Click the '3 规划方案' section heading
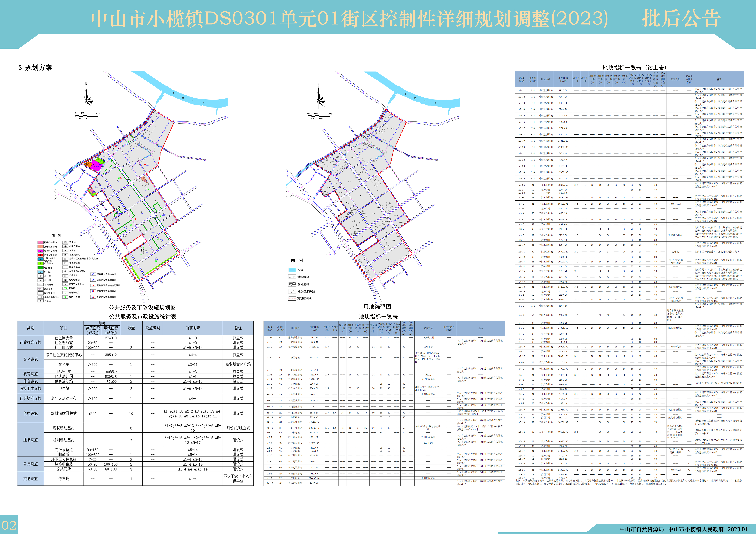This screenshot has height=535, width=756. click(x=35, y=68)
